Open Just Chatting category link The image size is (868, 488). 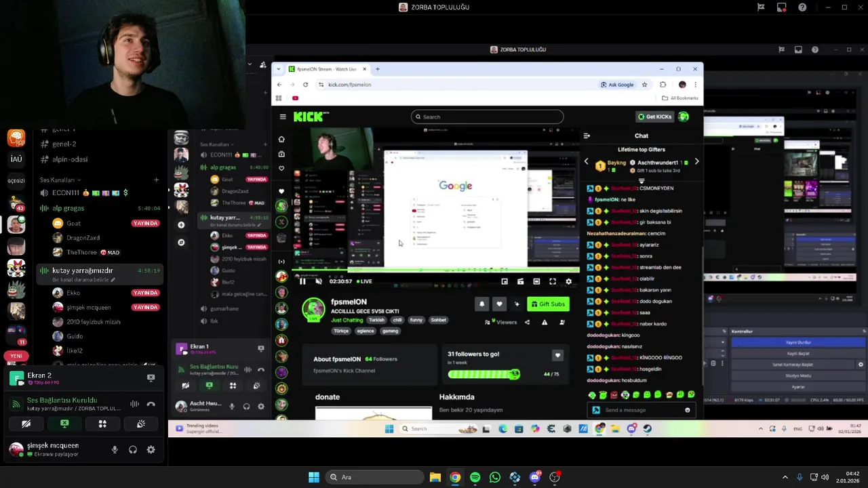point(347,320)
